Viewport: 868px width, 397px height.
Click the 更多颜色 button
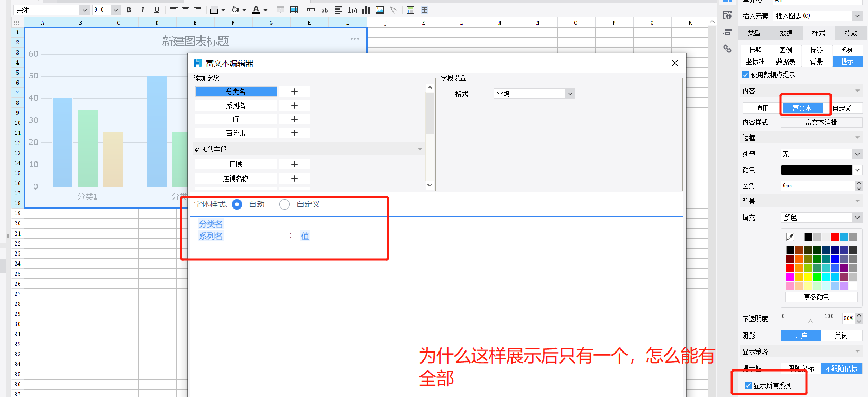(821, 297)
